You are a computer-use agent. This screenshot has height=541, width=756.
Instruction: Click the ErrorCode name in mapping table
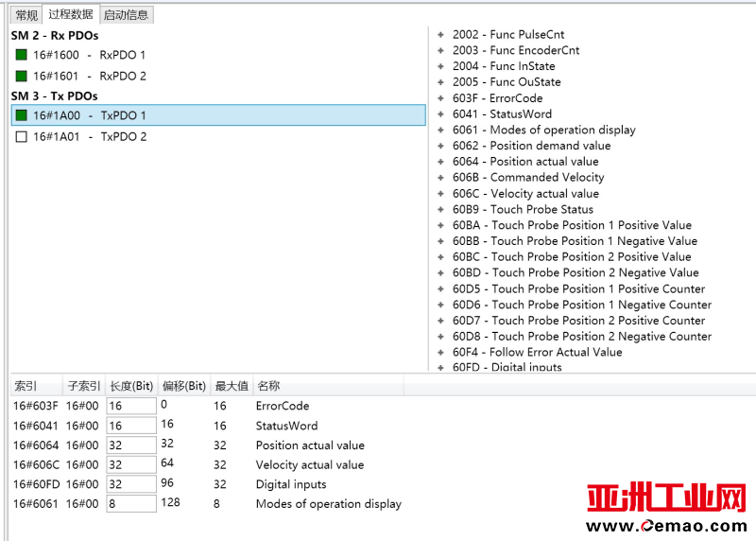283,406
